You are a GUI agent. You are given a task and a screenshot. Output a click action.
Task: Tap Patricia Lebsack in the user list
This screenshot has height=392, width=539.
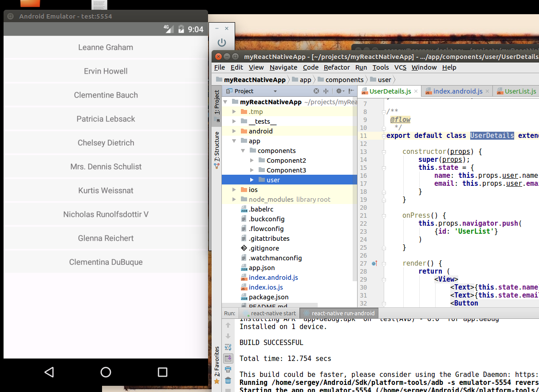pyautogui.click(x=106, y=119)
